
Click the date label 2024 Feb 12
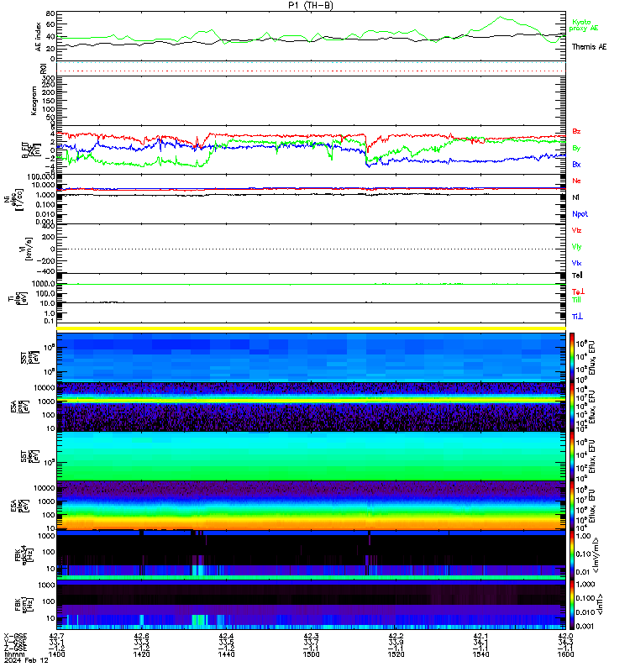[x=26, y=660]
